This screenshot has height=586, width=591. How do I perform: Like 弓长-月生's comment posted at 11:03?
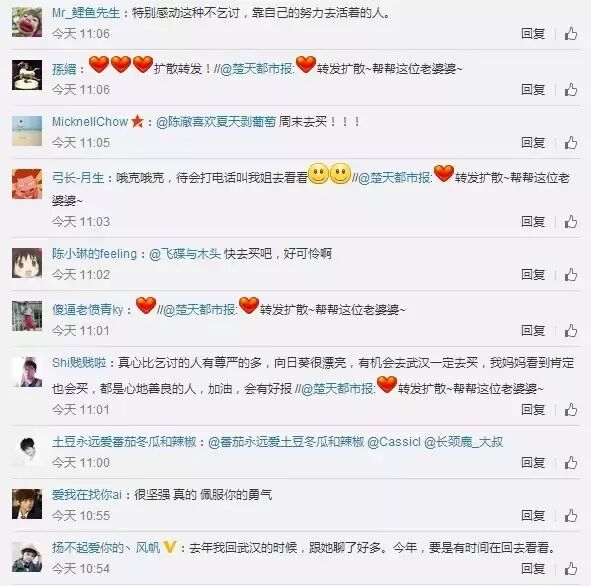click(x=571, y=222)
